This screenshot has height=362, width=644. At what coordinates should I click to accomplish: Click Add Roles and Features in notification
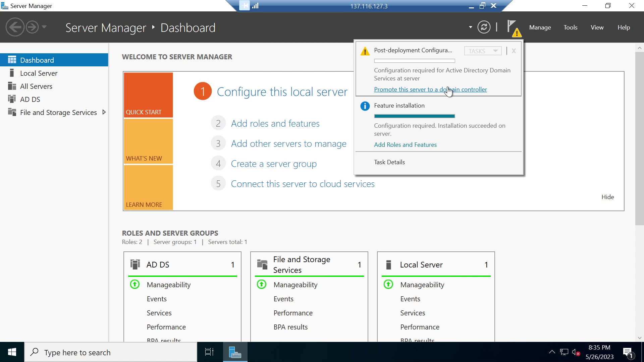click(405, 145)
